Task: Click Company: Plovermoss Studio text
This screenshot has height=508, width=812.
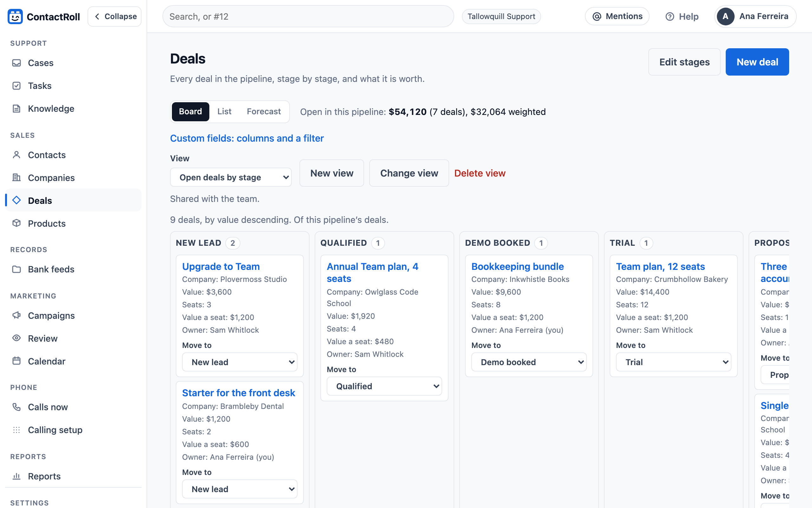Action: pyautogui.click(x=234, y=279)
